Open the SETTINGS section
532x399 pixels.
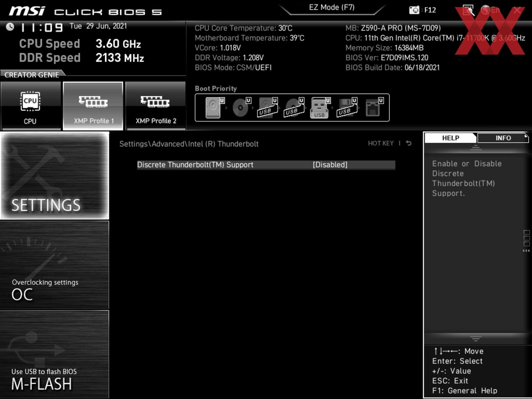click(x=55, y=176)
